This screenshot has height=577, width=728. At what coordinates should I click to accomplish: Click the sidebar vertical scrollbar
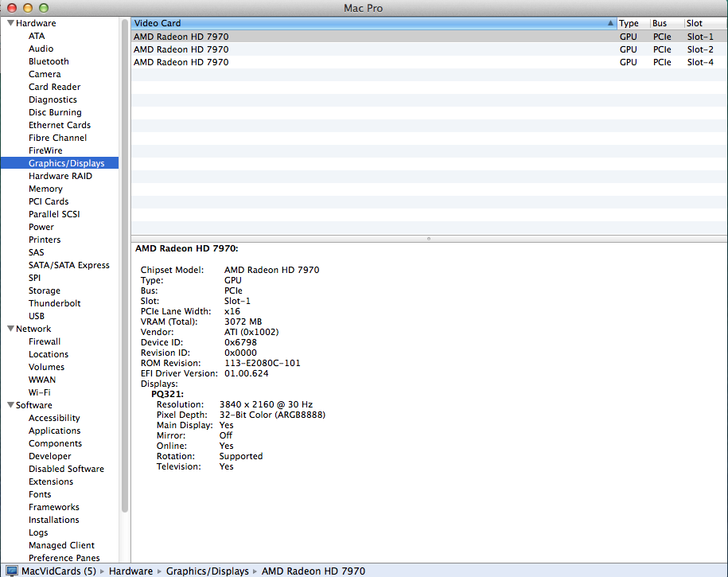124,265
